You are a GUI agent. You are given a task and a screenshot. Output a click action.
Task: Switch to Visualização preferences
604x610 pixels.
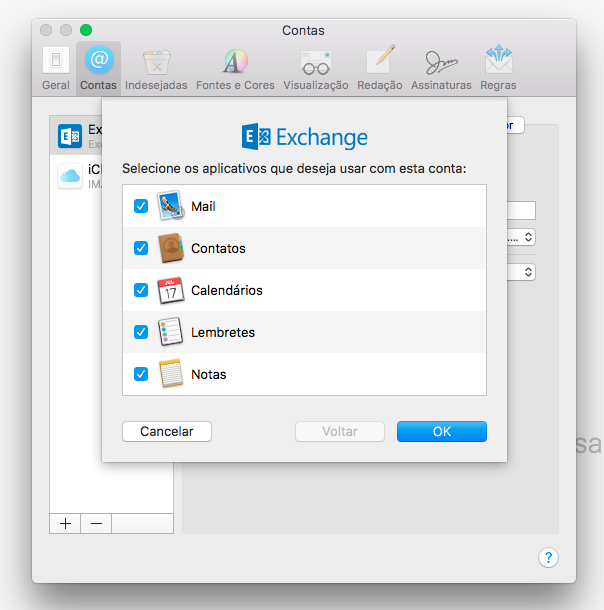316,67
